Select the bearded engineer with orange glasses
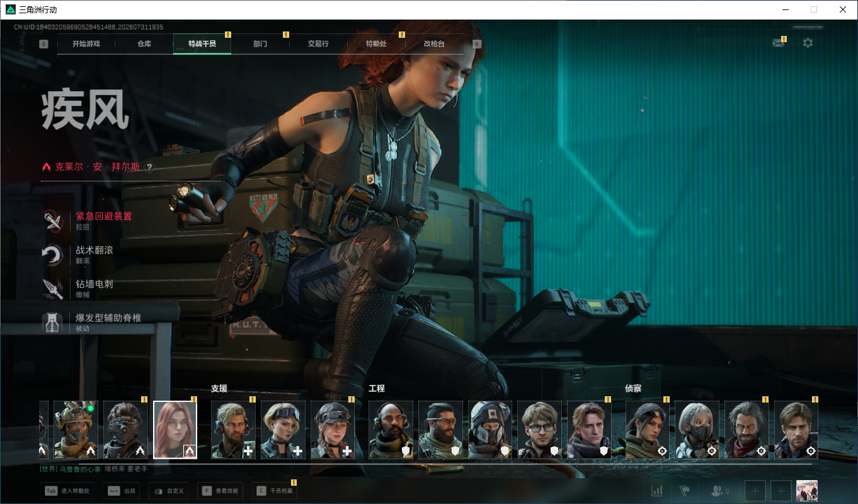 [x=440, y=430]
